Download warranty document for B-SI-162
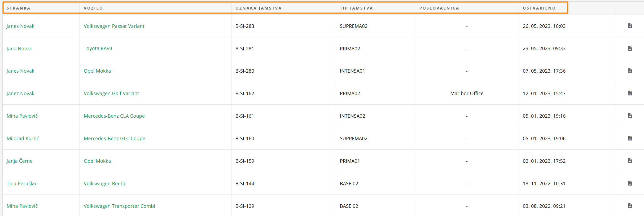 click(x=630, y=93)
